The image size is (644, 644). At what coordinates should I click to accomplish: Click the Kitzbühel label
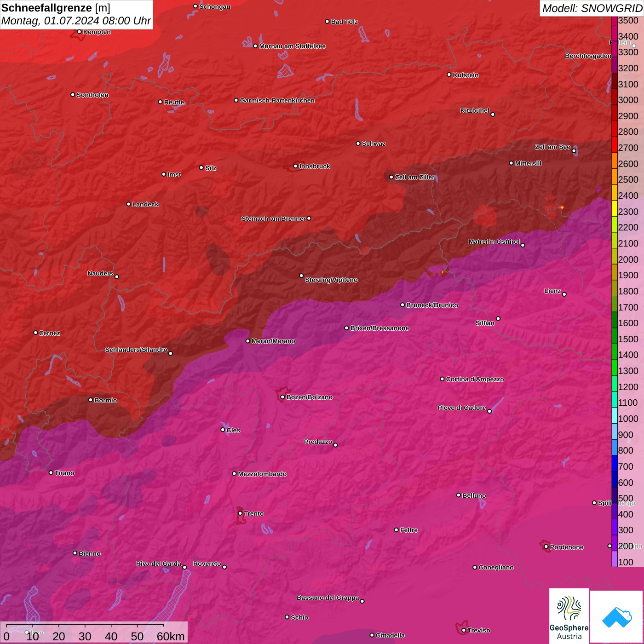475,110
